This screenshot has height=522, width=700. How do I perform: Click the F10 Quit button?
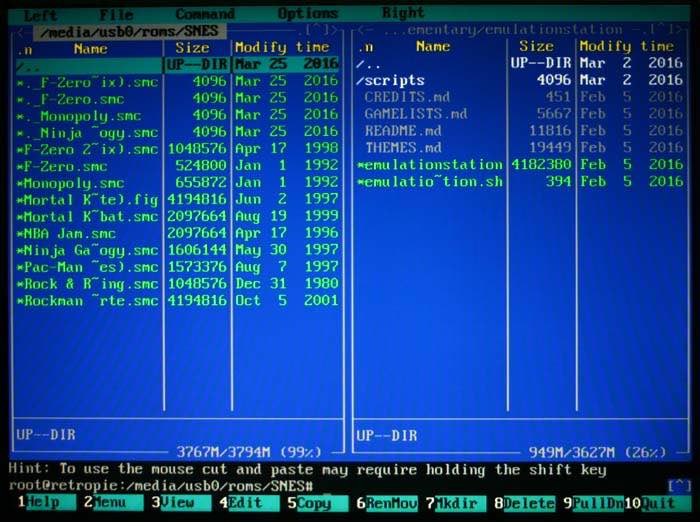pos(657,504)
